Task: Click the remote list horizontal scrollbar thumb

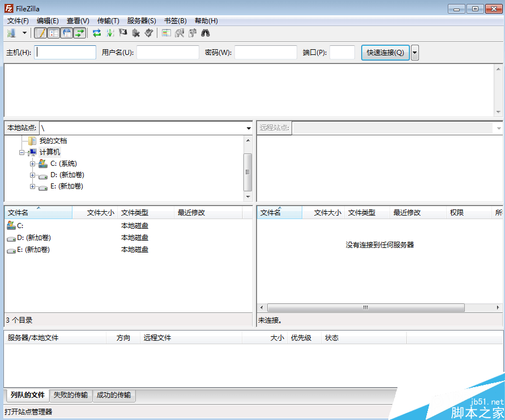Action: coord(366,307)
